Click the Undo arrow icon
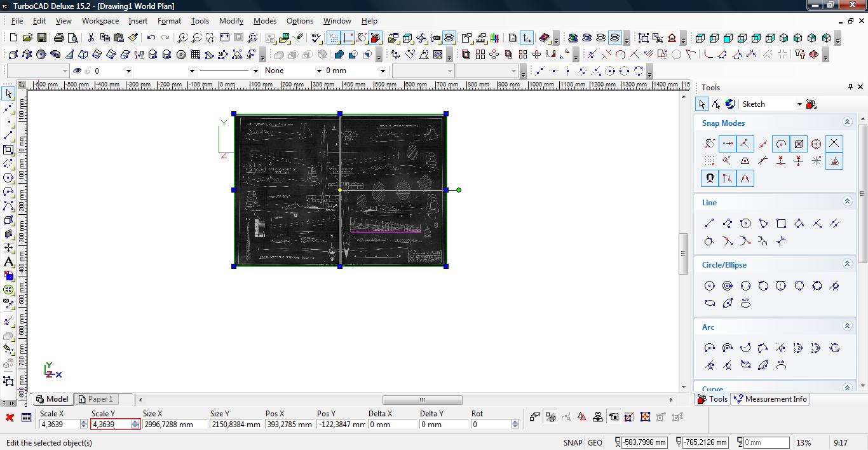This screenshot has height=450, width=868. coord(151,37)
